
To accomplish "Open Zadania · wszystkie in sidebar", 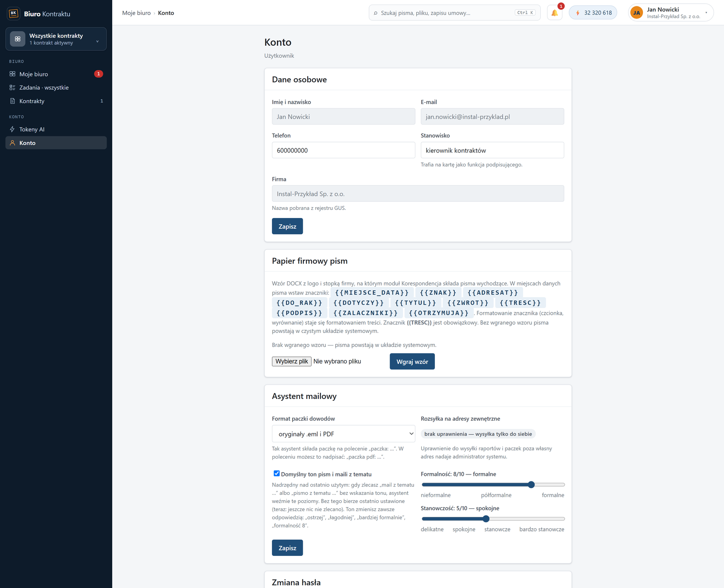I will (56, 87).
